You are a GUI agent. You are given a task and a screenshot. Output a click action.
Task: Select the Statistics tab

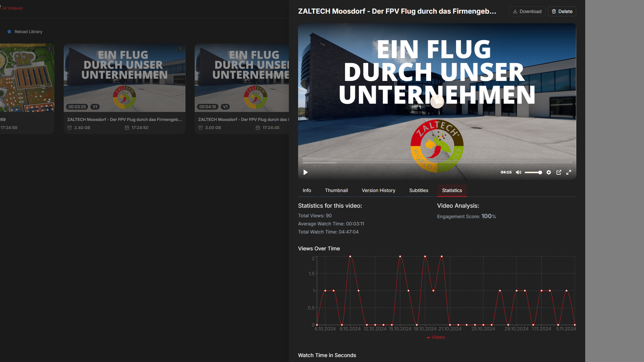point(452,190)
